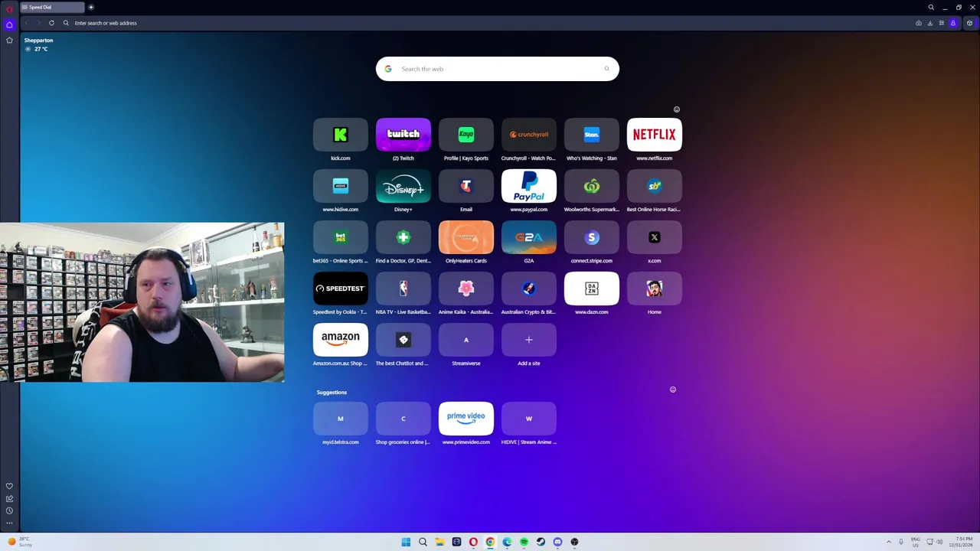Open the extensions cube icon
This screenshot has height=551, width=980.
point(969,23)
